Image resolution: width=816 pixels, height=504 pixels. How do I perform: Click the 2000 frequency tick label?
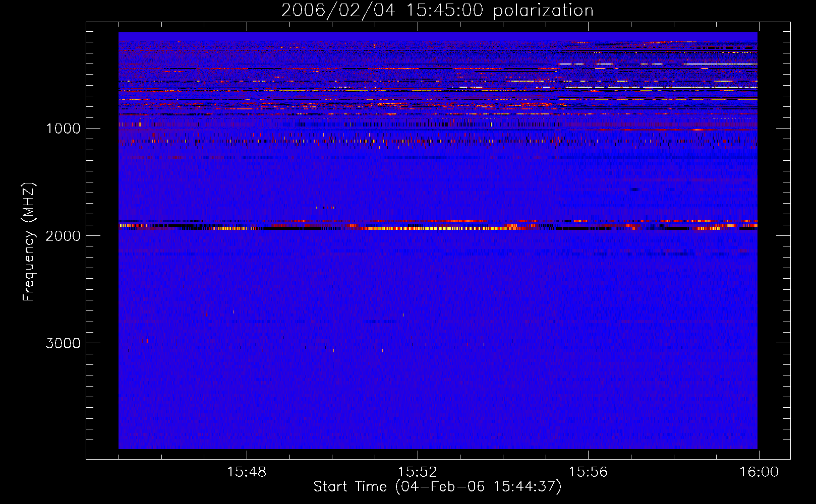pyautogui.click(x=64, y=236)
